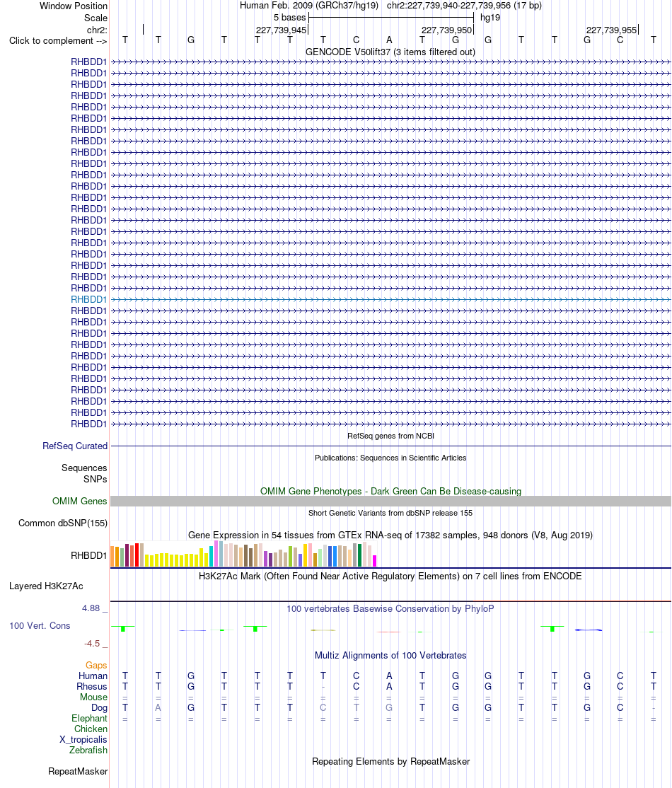Open the 'RefSeq genes from NCBI' track title

coord(390,436)
